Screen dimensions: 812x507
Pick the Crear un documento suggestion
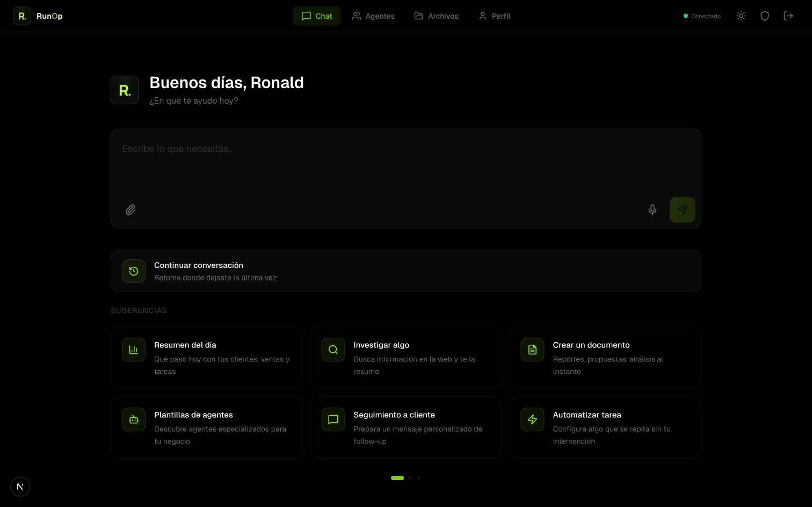pyautogui.click(x=605, y=358)
